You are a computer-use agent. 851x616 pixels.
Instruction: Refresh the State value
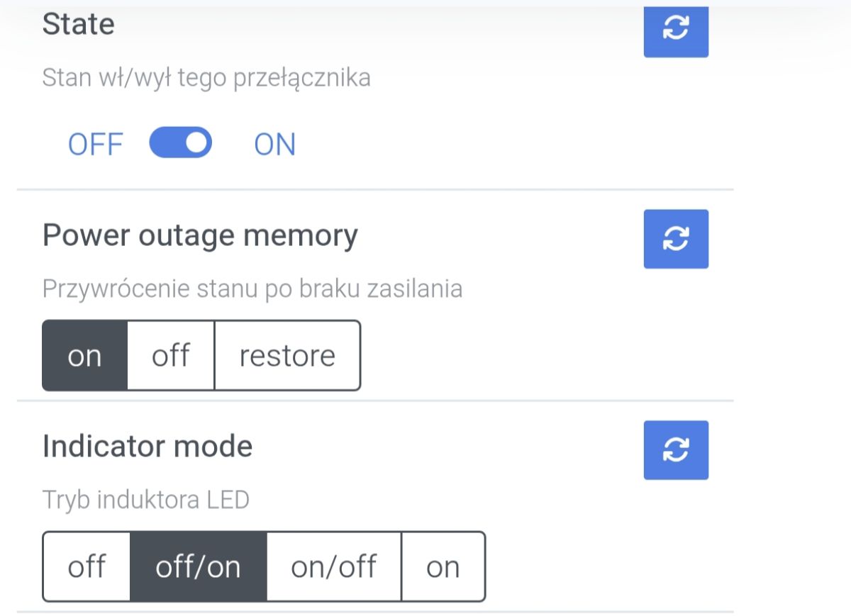pyautogui.click(x=676, y=28)
